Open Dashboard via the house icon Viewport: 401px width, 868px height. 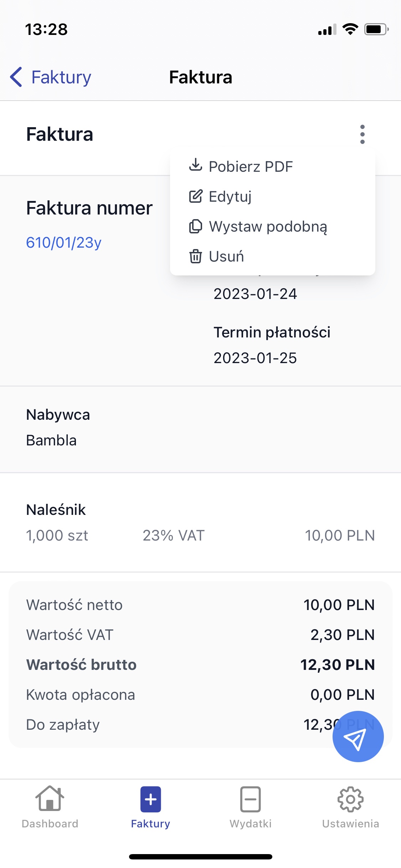(50, 799)
